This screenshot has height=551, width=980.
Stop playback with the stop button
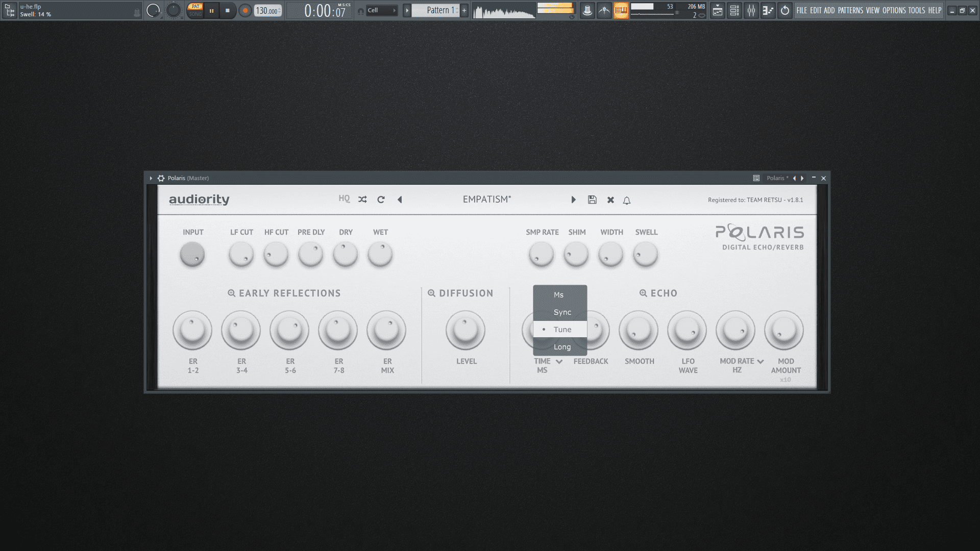pyautogui.click(x=228, y=10)
